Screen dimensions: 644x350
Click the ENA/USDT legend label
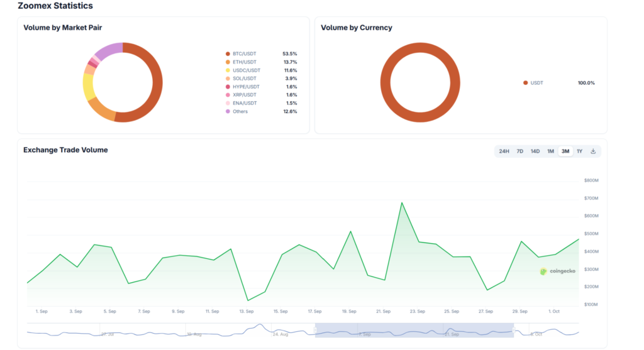tap(245, 103)
